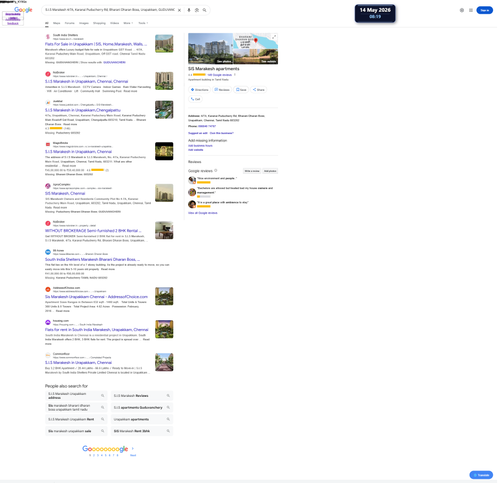This screenshot has height=483, width=500.
Task: Open 'SIS Marakesh, Chennai' result link
Action: 65,193
